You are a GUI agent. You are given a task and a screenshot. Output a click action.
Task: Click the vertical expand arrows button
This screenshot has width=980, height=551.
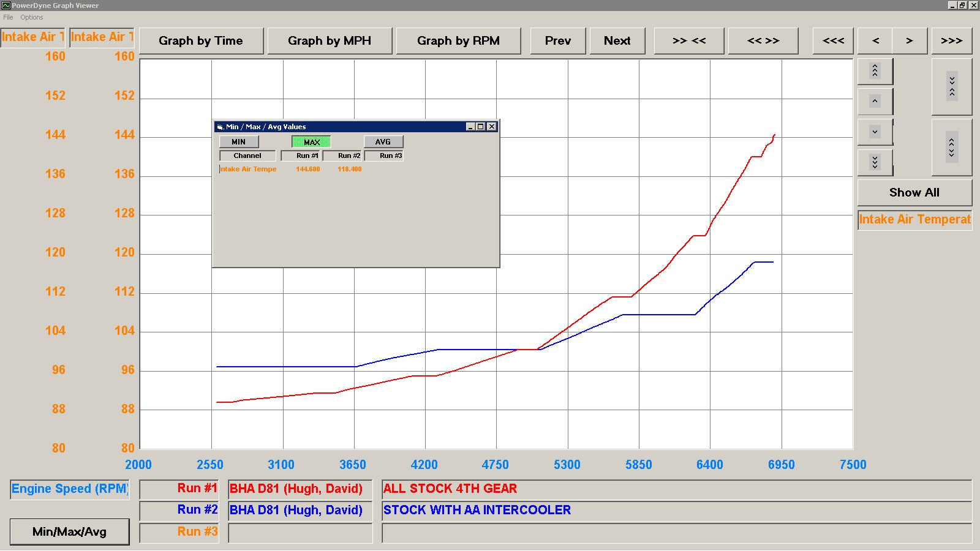click(x=951, y=147)
